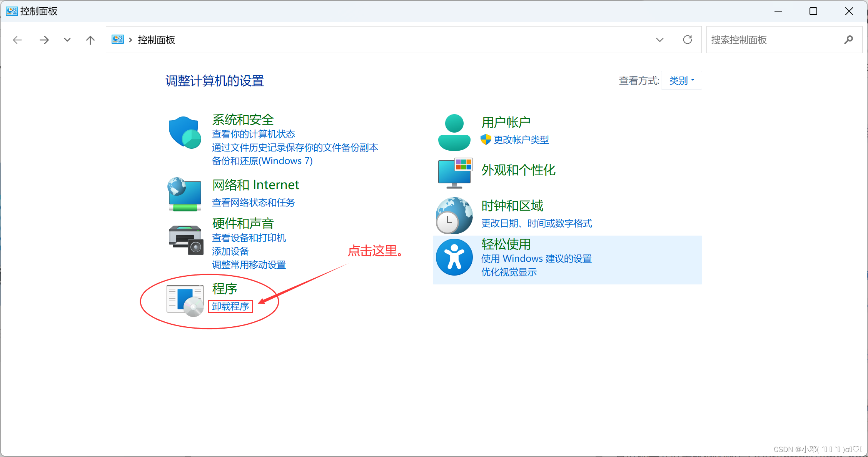Click the search magnifier icon

[x=848, y=40]
